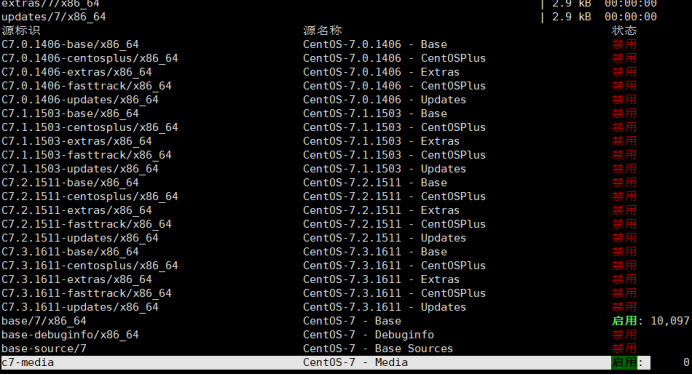Click repo name CentOS-7 - Media

coord(355,362)
